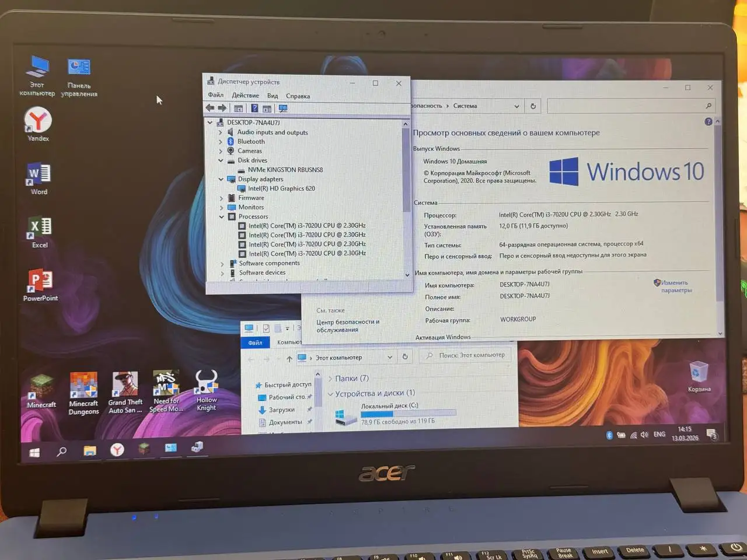747x560 pixels.
Task: Click the Bluetooth icon in the system tray
Action: click(x=608, y=435)
